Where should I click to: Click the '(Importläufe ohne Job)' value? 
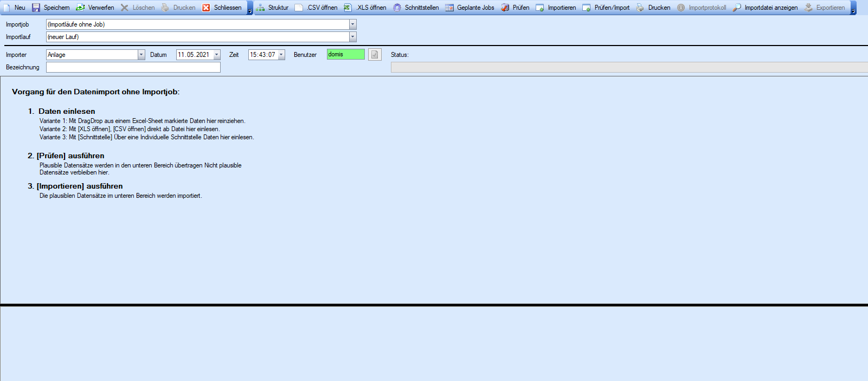click(76, 24)
